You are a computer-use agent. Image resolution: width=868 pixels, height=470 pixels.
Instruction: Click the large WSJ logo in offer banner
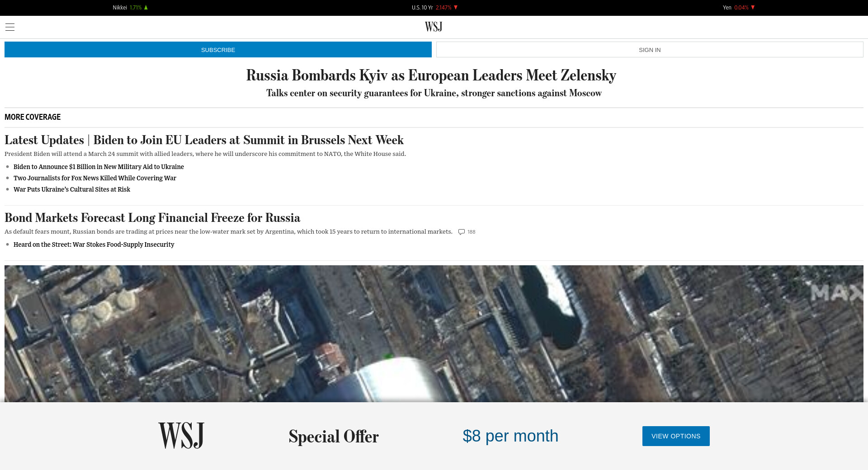coord(181,436)
